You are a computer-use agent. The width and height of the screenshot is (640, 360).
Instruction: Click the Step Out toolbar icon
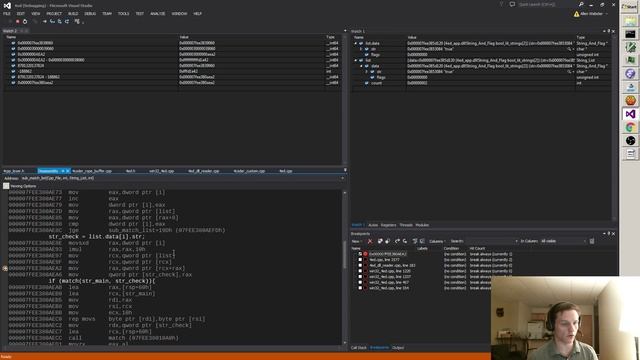(x=67, y=21)
